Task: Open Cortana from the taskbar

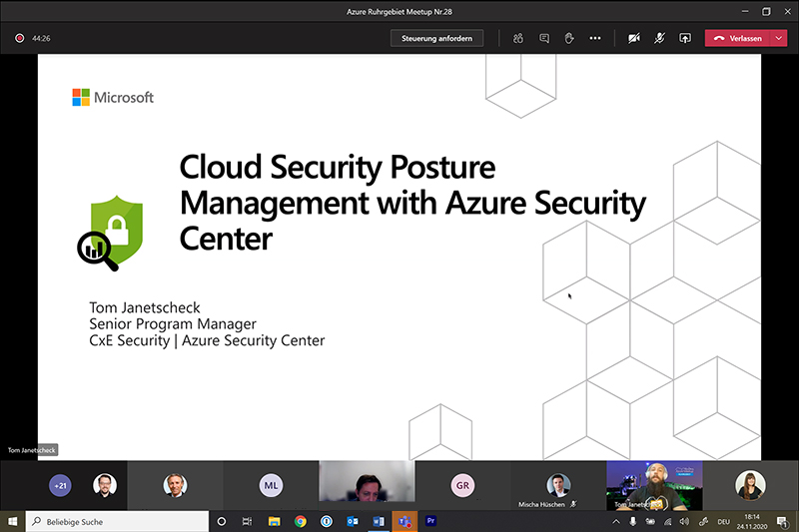Action: 221,521
